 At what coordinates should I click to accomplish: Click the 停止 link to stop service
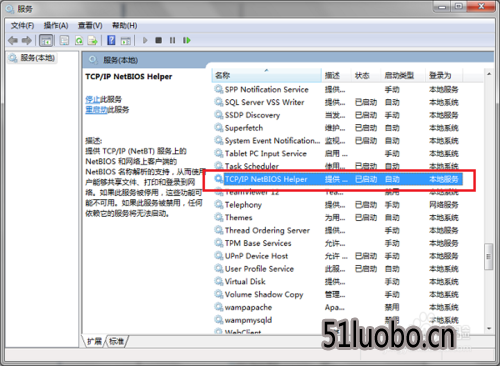point(93,99)
